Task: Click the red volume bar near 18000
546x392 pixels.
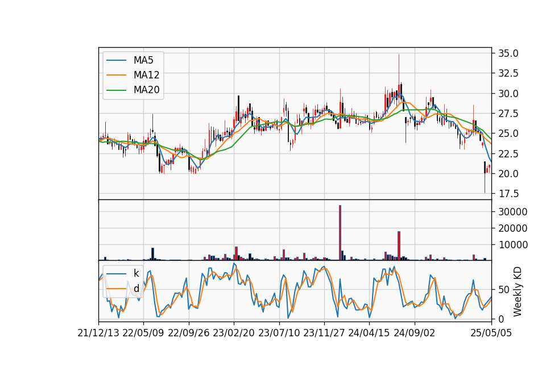Action: click(399, 246)
